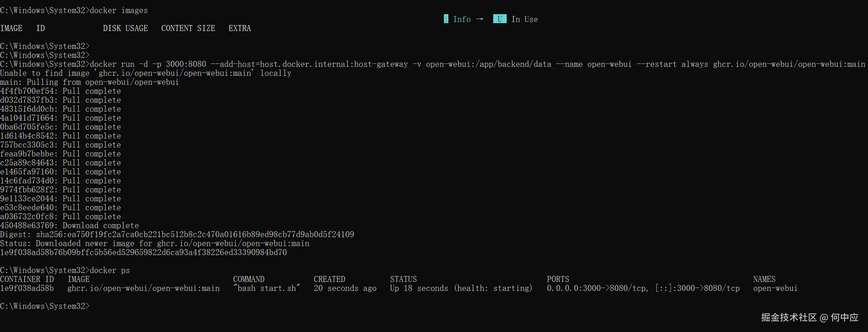Click the 'COMMAND' column header
868x332 pixels.
249,279
